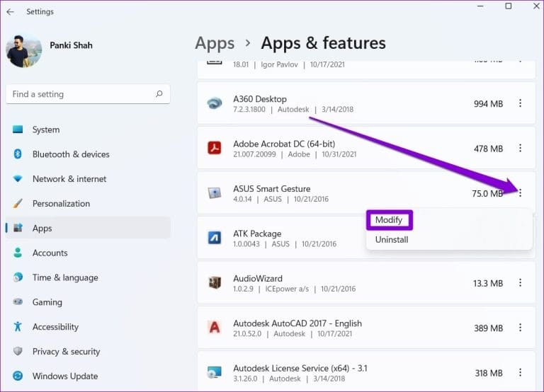This screenshot has width=544, height=392.
Task: Click the search magnifier icon
Action: click(x=159, y=94)
